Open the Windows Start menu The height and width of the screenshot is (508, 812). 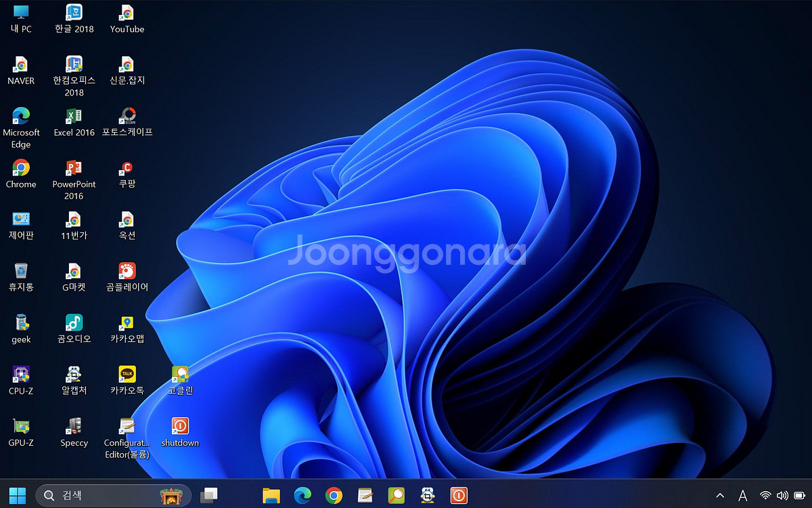(18, 495)
